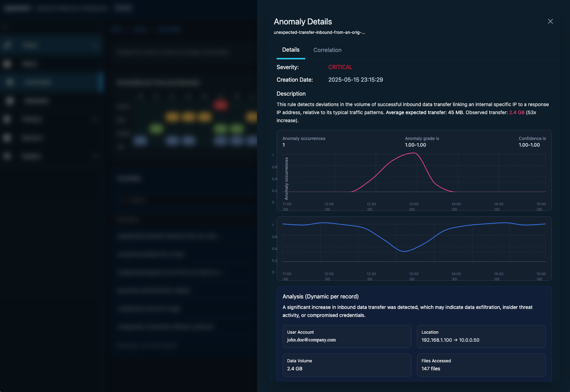Screen dimensions: 570x392
Task: Click the User Account card showing john.doe@company.com
Action: [347, 336]
